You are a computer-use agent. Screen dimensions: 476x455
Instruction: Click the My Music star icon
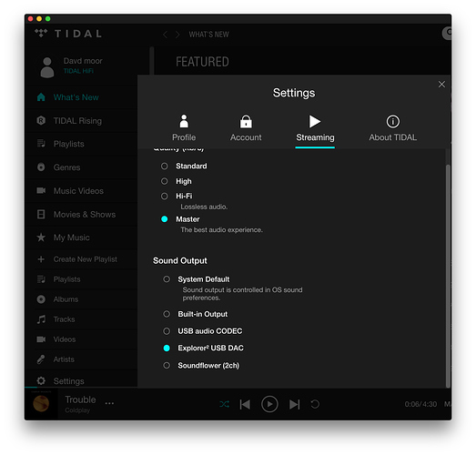pyautogui.click(x=41, y=238)
